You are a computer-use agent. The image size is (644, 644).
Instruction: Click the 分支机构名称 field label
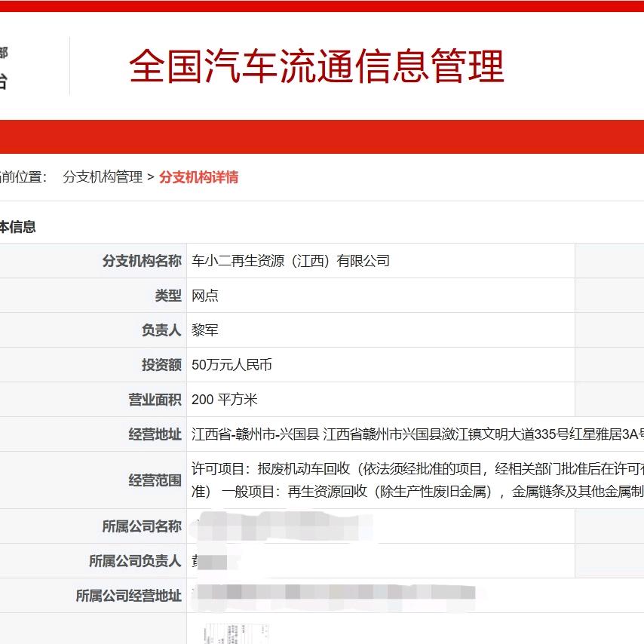pos(142,261)
